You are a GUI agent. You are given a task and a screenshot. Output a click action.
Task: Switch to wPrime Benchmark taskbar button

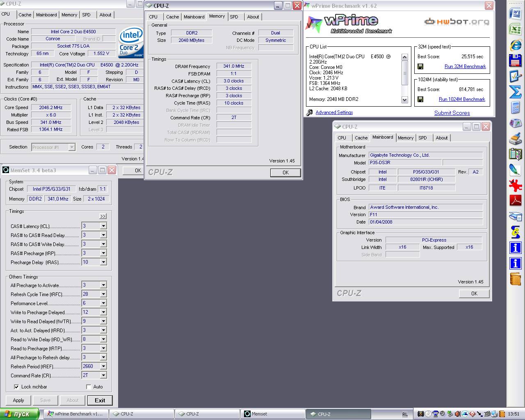pyautogui.click(x=76, y=414)
